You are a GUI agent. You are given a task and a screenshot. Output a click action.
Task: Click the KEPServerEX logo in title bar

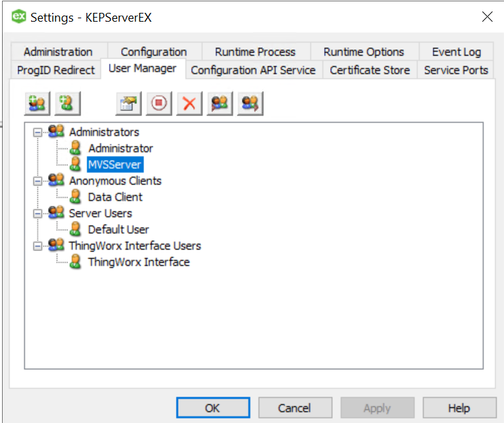pyautogui.click(x=19, y=17)
